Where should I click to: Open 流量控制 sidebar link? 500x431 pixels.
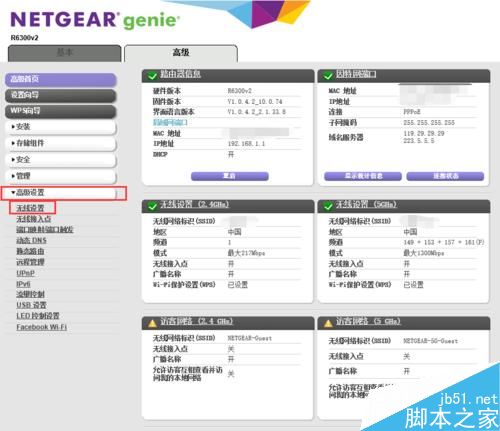(30, 294)
